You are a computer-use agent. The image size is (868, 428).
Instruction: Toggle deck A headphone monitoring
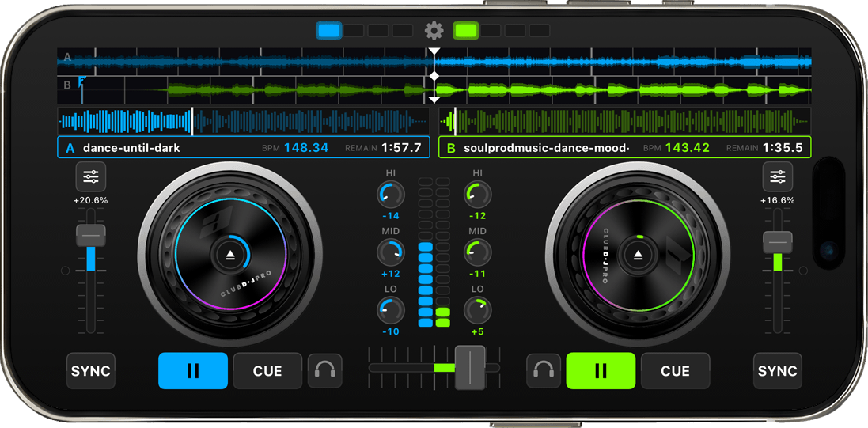pyautogui.click(x=325, y=370)
